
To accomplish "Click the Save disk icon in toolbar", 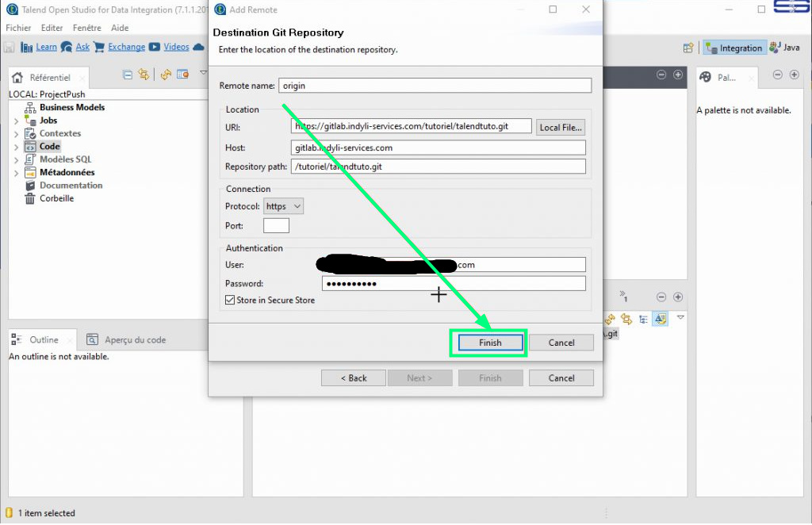I will (x=9, y=48).
